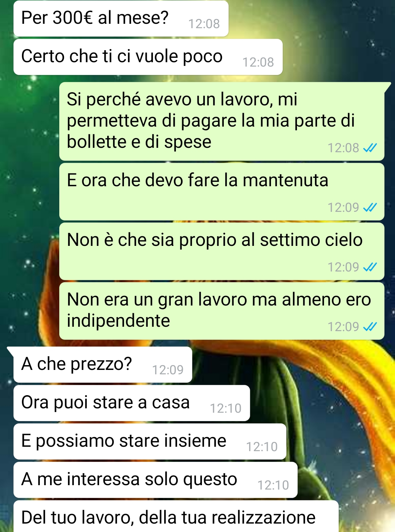Image resolution: width=395 pixels, height=532 pixels.
Task: Tap the 12:10 timestamp on 'A me interessa solo questo'
Action: pos(273,485)
